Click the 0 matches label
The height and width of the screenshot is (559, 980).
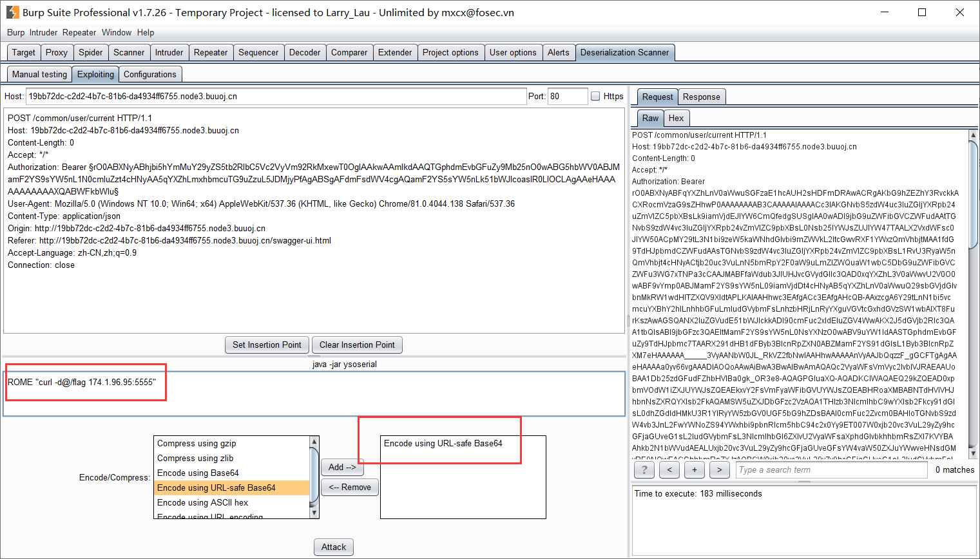pyautogui.click(x=955, y=469)
